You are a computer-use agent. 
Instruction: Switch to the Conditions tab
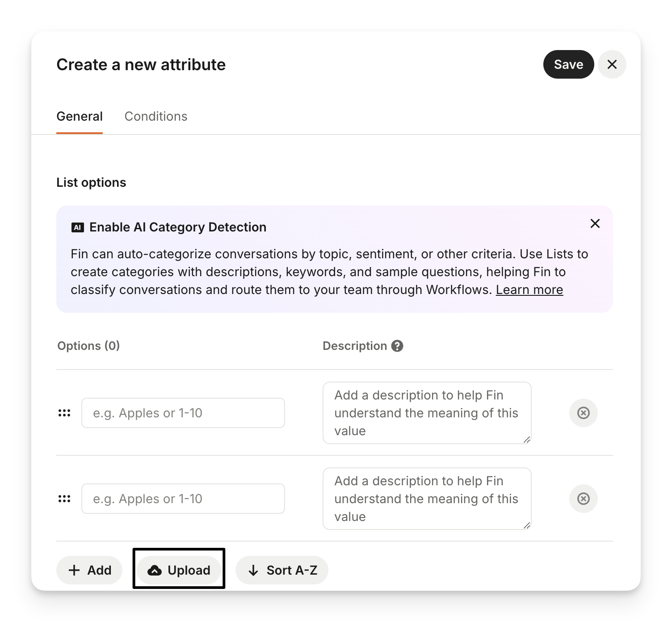pyautogui.click(x=155, y=116)
